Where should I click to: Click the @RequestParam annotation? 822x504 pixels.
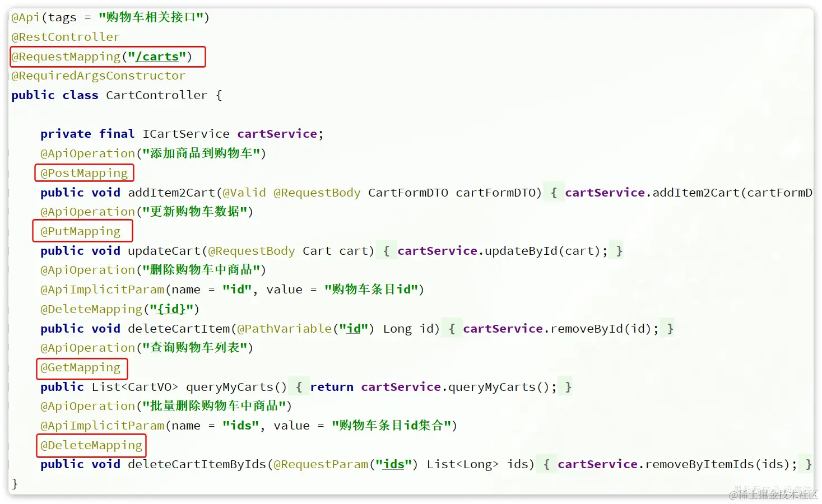click(321, 464)
